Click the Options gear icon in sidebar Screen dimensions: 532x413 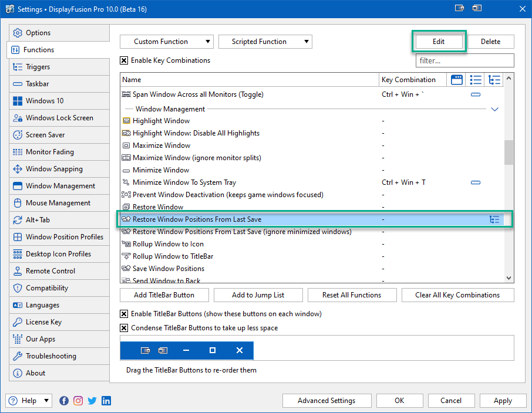(18, 33)
